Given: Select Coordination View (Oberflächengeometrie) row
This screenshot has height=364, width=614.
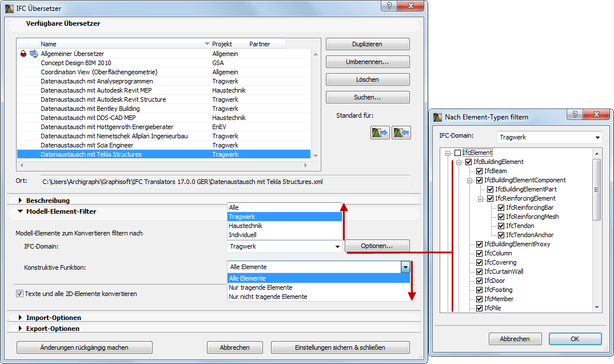Looking at the screenshot, I should (x=164, y=72).
